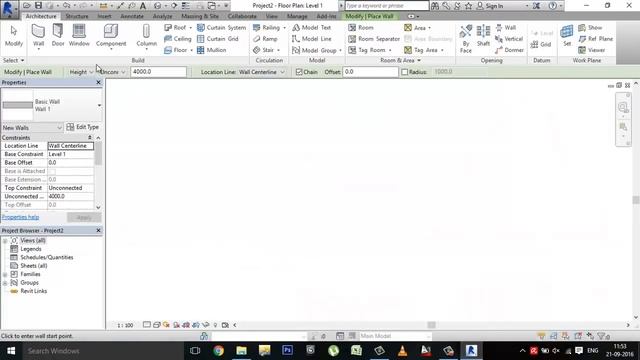Click the Sign In button
The height and width of the screenshot is (360, 640).
pyautogui.click(x=490, y=6)
